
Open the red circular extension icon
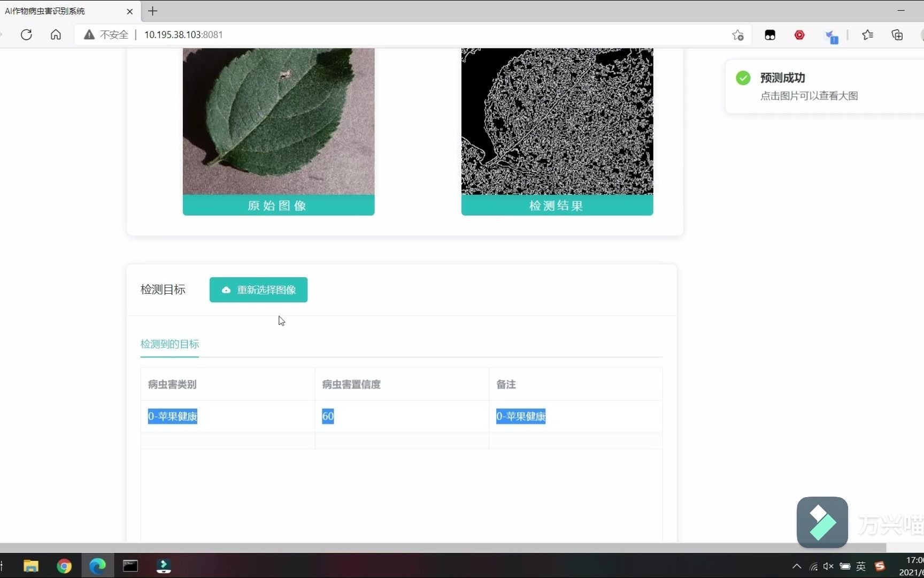tap(799, 35)
